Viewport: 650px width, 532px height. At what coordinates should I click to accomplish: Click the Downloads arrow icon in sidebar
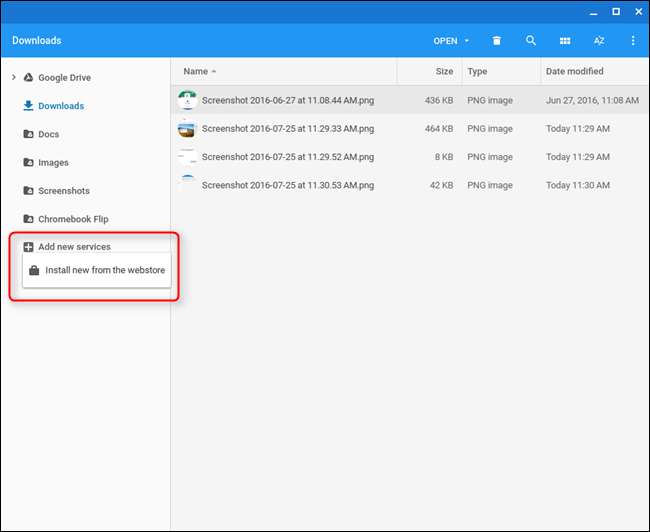pyautogui.click(x=28, y=106)
